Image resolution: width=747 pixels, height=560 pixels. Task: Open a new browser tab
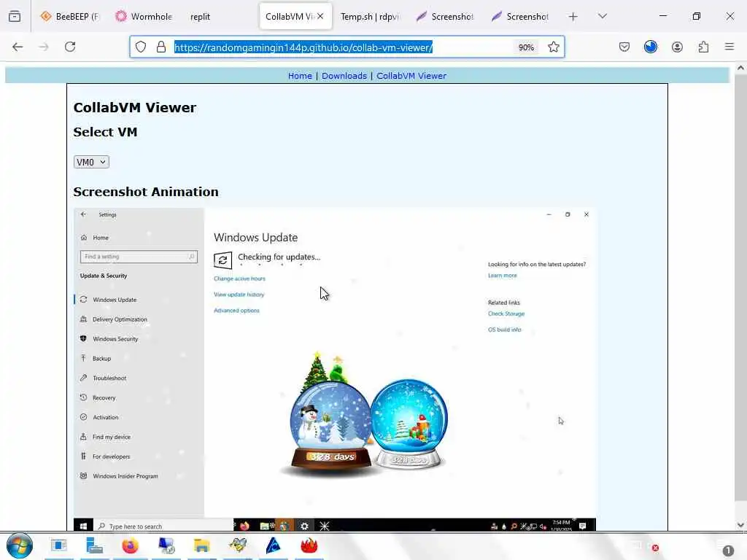(573, 17)
